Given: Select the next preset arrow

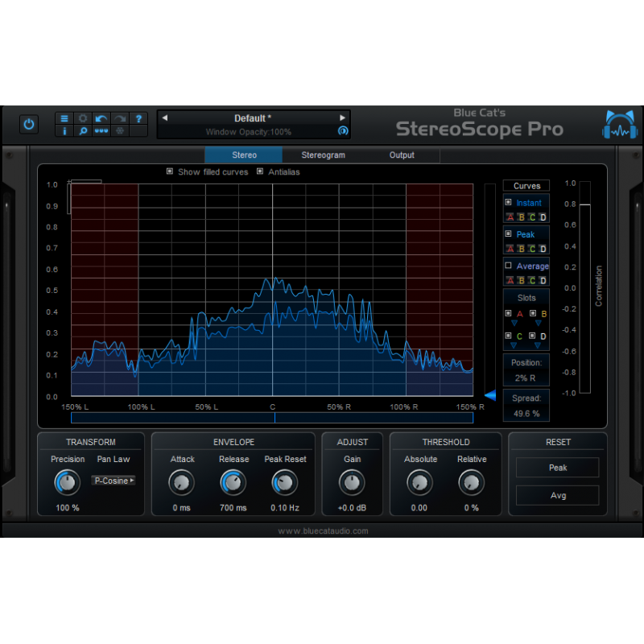Looking at the screenshot, I should click(x=342, y=118).
